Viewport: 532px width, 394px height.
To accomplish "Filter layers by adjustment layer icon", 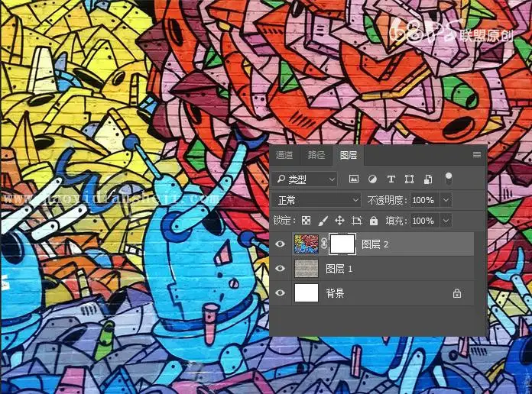I will pos(372,179).
